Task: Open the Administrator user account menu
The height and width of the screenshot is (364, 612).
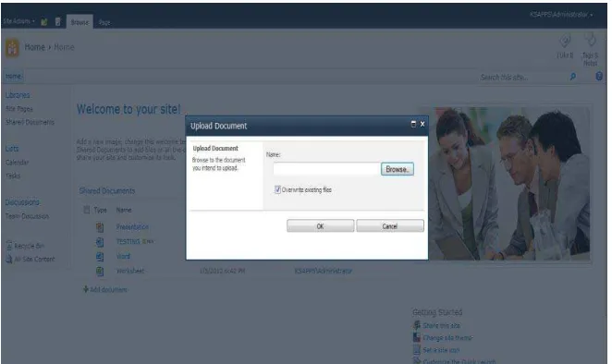Action: (561, 15)
